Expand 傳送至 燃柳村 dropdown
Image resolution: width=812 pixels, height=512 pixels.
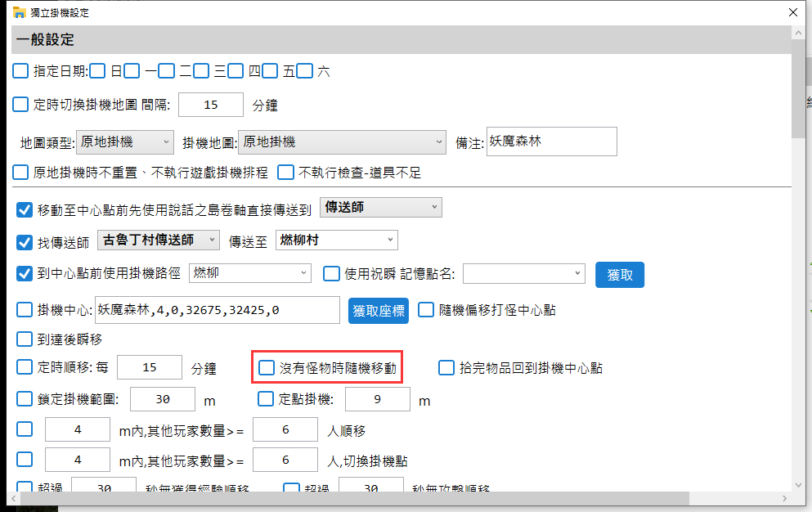click(336, 240)
